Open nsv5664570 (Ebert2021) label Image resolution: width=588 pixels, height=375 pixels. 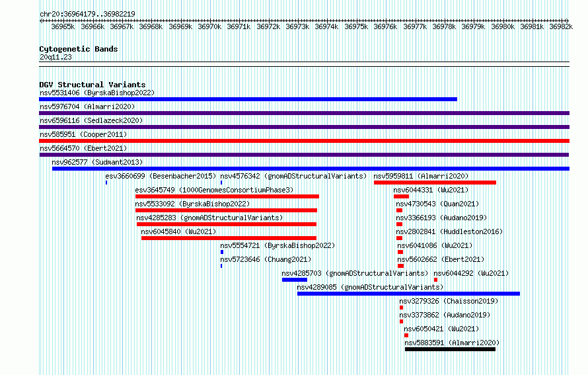pos(83,148)
